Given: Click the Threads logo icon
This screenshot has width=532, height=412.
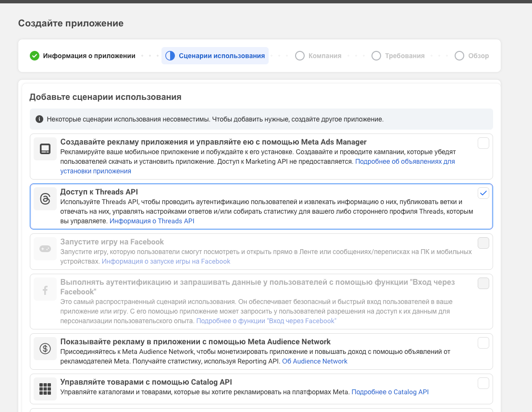Looking at the screenshot, I should point(45,199).
